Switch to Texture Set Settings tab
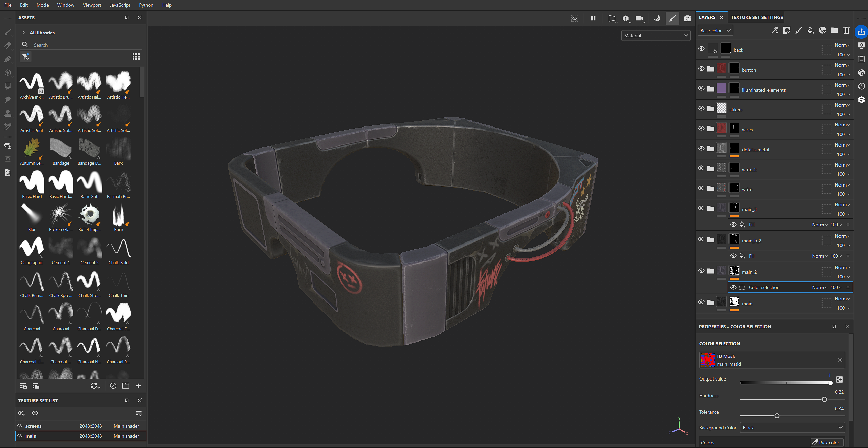The height and width of the screenshot is (448, 868). pos(757,17)
